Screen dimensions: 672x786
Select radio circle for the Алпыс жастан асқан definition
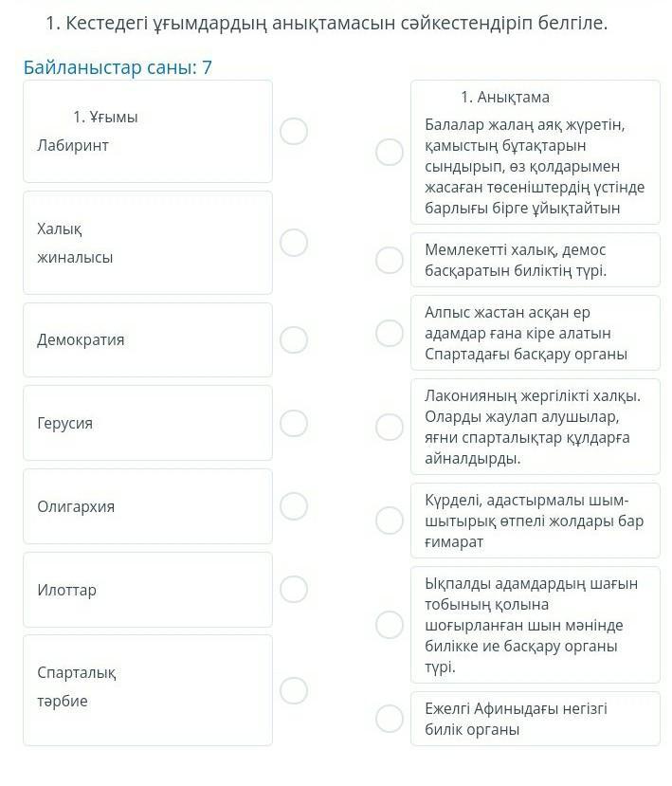[x=390, y=334]
